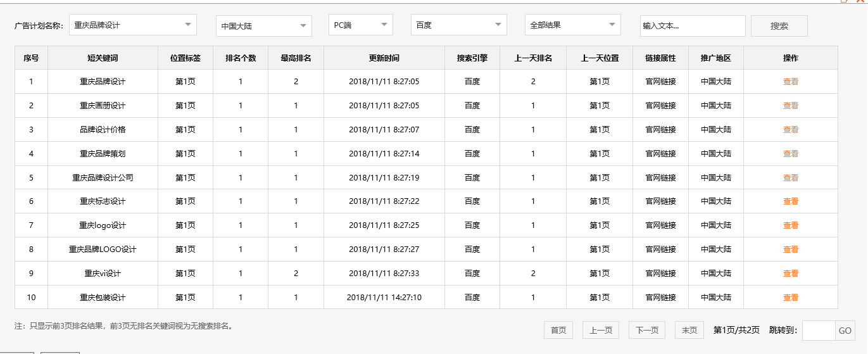Viewport: 868px width, 354px height.
Task: Select keyword cell 重庆品牌策划
Action: coord(103,154)
